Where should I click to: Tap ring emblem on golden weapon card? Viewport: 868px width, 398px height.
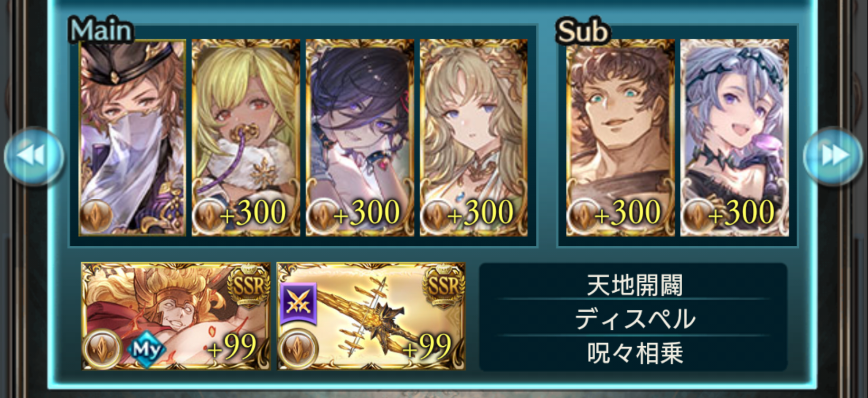point(298,348)
